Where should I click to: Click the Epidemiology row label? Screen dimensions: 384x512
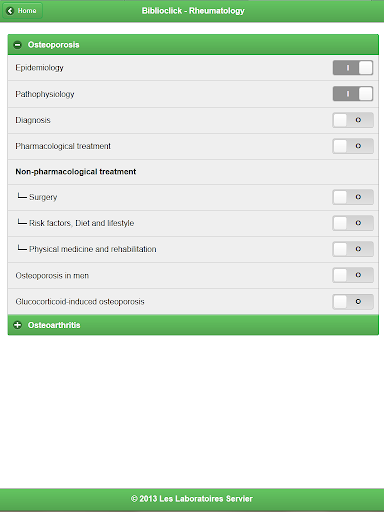tap(39, 68)
